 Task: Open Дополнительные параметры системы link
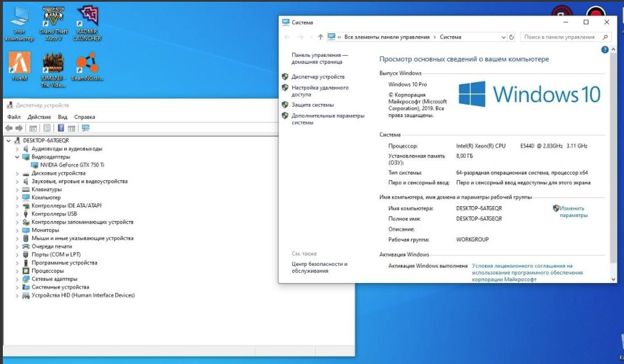point(328,119)
